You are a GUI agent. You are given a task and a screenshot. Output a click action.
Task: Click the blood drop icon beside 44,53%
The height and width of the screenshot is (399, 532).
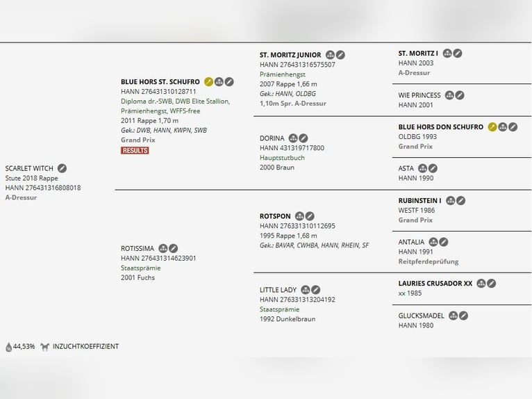tap(8, 347)
